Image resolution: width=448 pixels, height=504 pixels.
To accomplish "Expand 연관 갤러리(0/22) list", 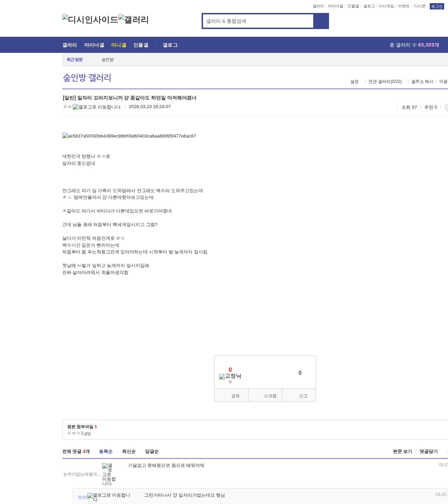I will tap(385, 82).
